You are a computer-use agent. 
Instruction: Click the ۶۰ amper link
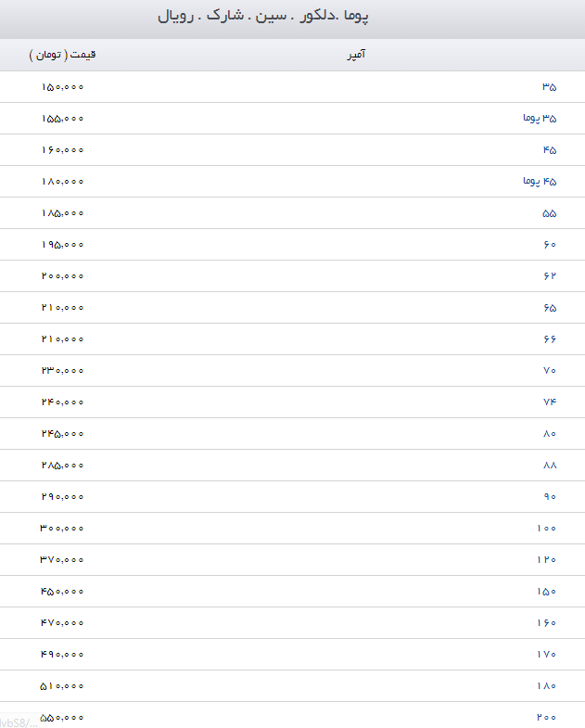550,245
